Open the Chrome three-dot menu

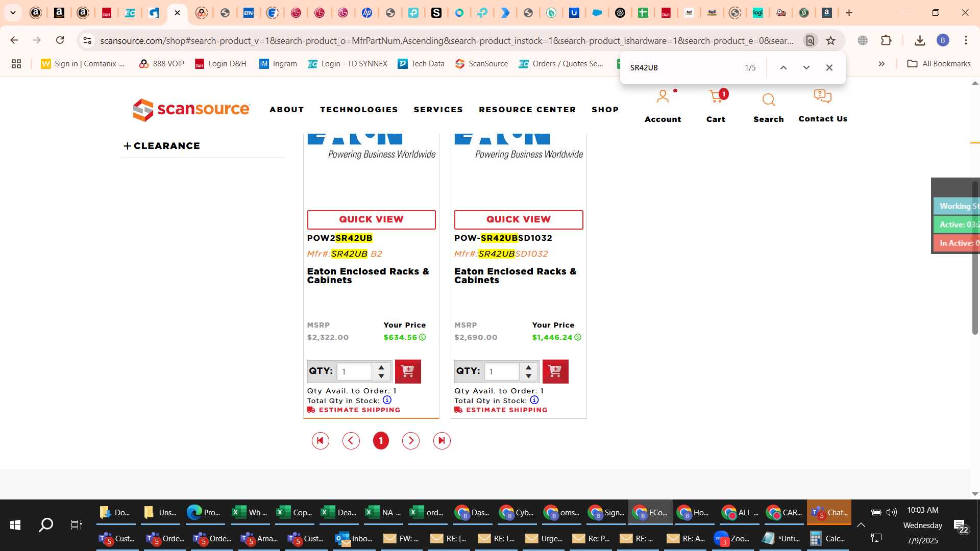966,40
